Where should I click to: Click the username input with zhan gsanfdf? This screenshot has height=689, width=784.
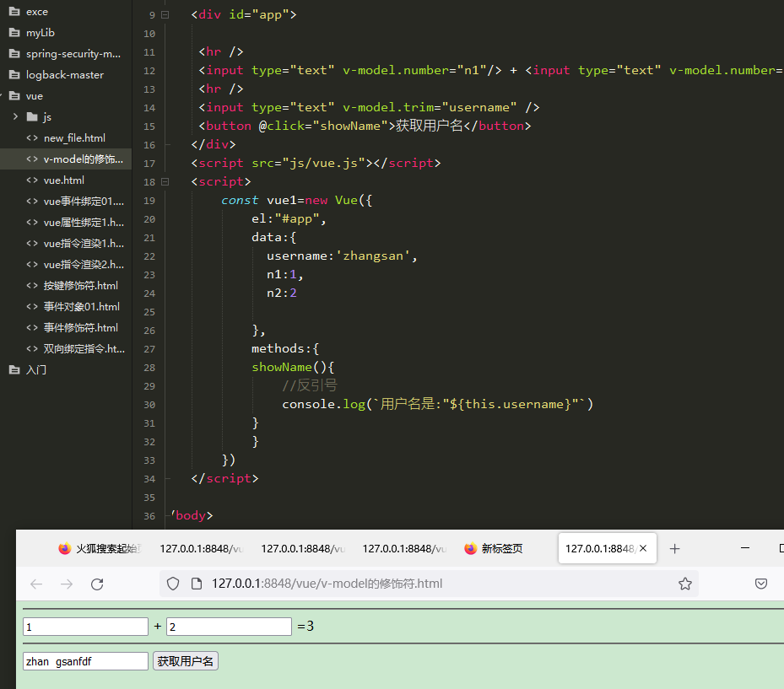coord(85,661)
